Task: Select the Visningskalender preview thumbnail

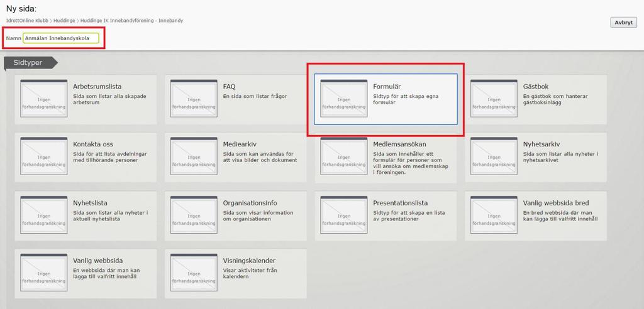Action: (194, 273)
